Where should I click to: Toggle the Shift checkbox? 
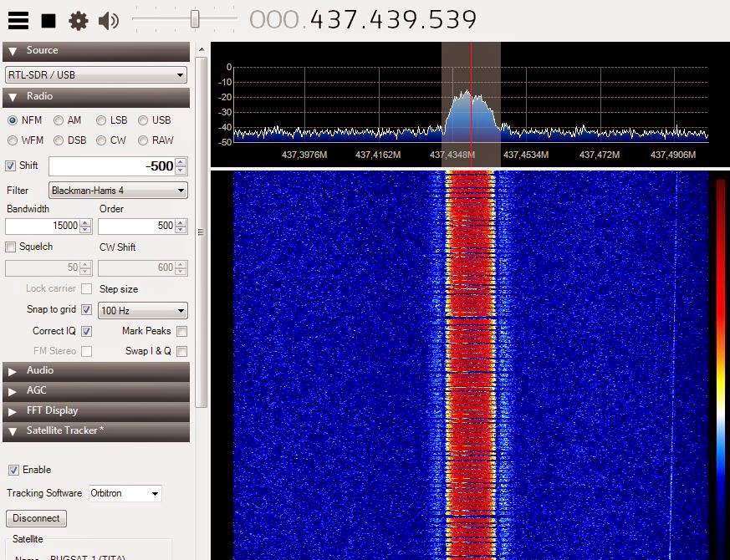(10, 165)
